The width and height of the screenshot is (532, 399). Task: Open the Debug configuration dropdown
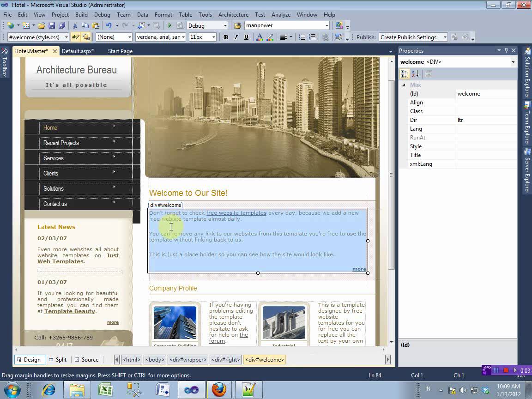225,26
